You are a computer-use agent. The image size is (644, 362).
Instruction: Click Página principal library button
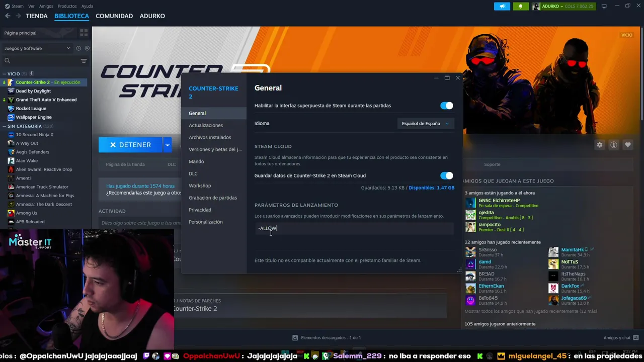39,33
